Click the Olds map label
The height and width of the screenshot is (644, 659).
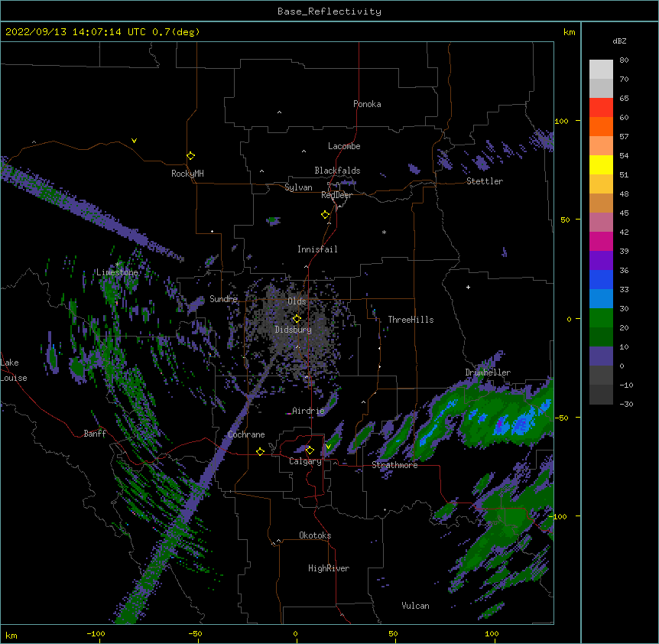tap(297, 301)
